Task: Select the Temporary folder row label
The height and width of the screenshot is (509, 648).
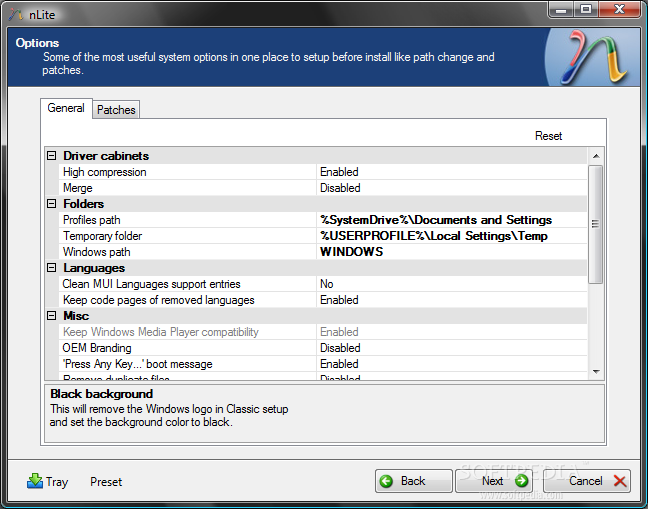Action: [102, 236]
